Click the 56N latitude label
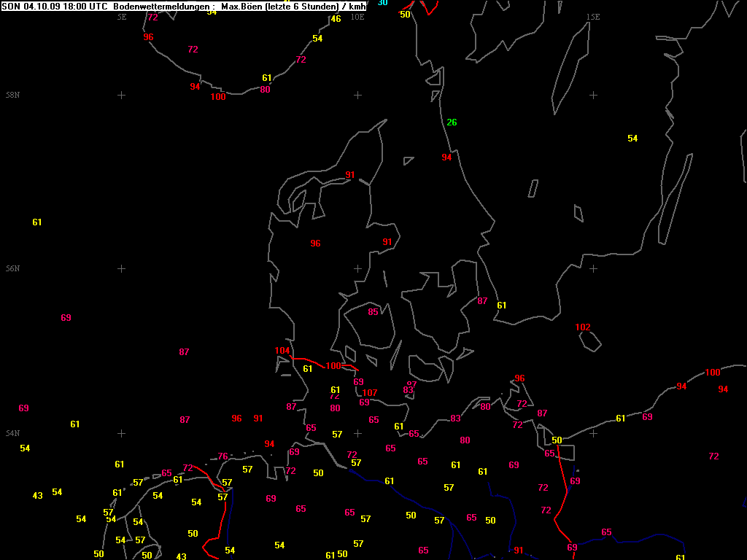The width and height of the screenshot is (747, 560). coord(12,269)
